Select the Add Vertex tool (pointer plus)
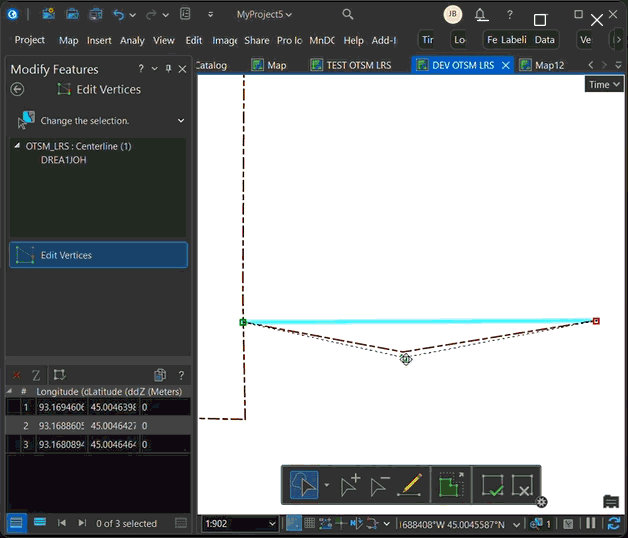This screenshot has height=538, width=628. [350, 485]
